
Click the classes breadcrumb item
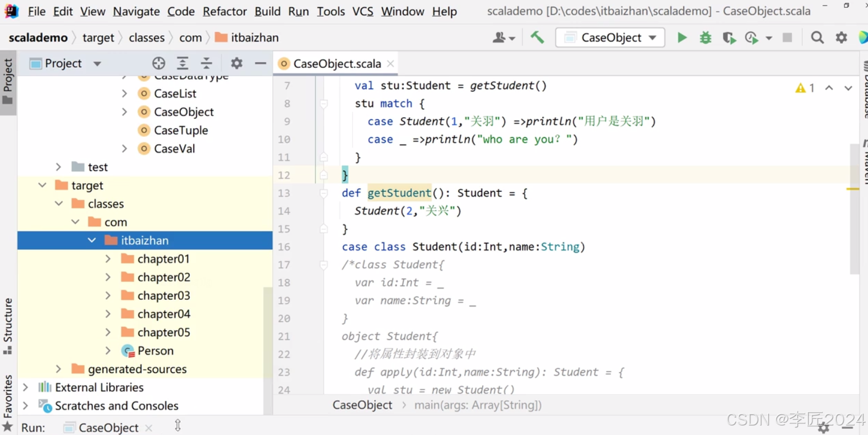[x=147, y=38]
